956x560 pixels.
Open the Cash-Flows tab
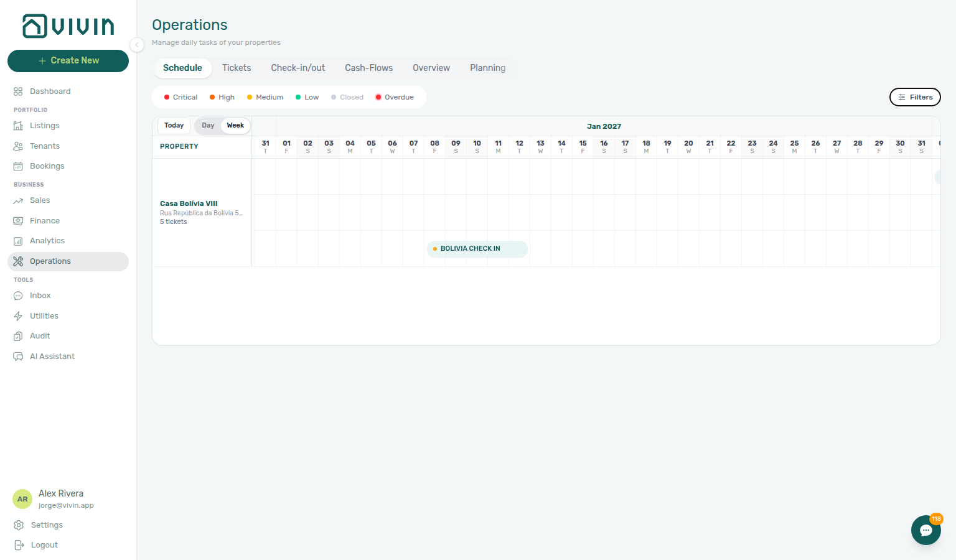pyautogui.click(x=368, y=68)
